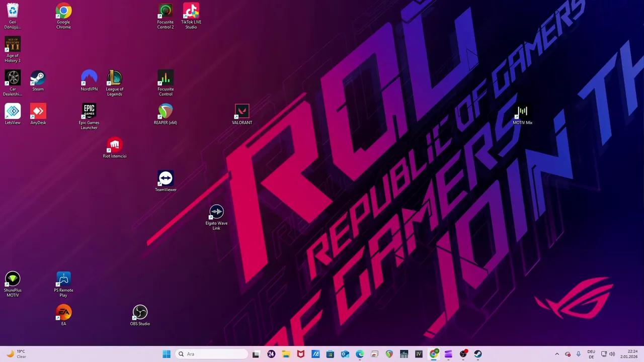Image resolution: width=644 pixels, height=362 pixels.
Task: Select the Steam desktop shortcut
Action: (38, 80)
